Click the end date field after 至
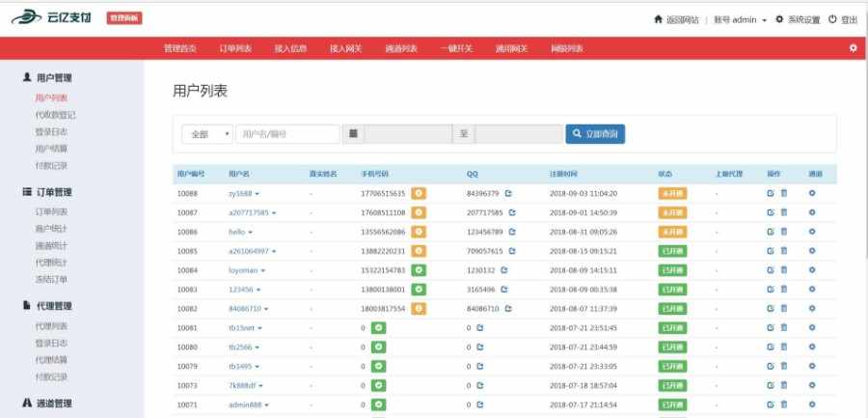The width and height of the screenshot is (868, 418). coord(519,134)
